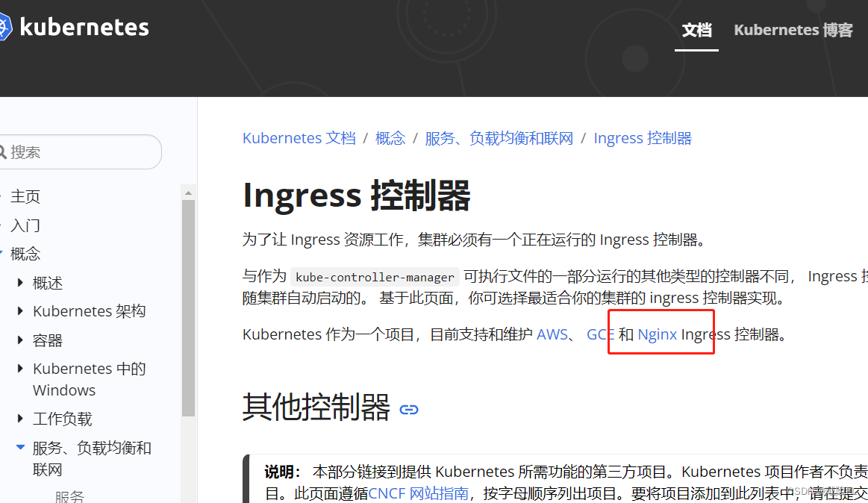Open 入门 in the sidebar
868x503 pixels.
[25, 226]
